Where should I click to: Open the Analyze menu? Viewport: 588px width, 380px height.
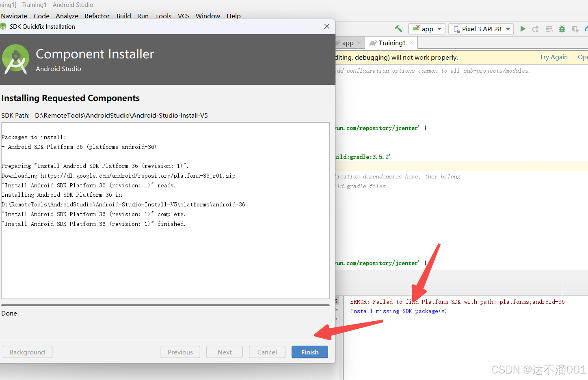(x=67, y=16)
